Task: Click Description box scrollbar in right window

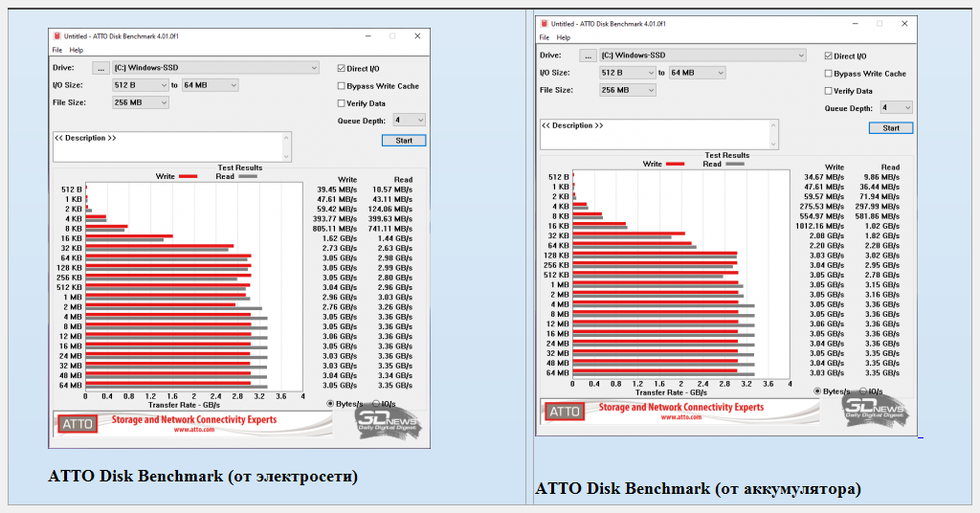Action: 773,134
